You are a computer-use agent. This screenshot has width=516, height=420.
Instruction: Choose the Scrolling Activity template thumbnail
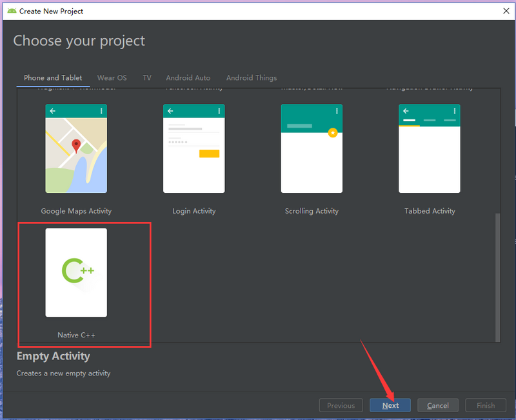click(312, 148)
